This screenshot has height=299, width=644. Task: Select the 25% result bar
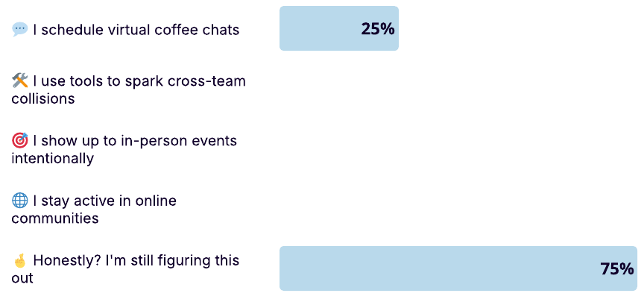tap(339, 28)
